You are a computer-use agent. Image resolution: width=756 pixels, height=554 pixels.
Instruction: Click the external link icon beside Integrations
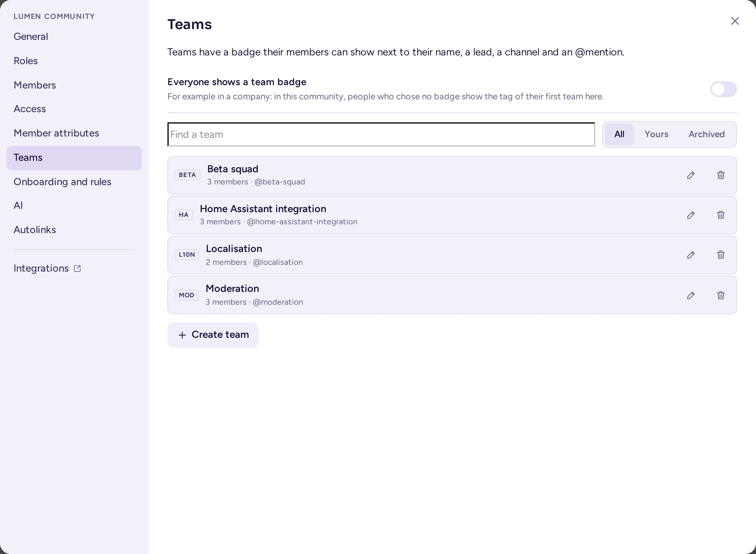[77, 269]
